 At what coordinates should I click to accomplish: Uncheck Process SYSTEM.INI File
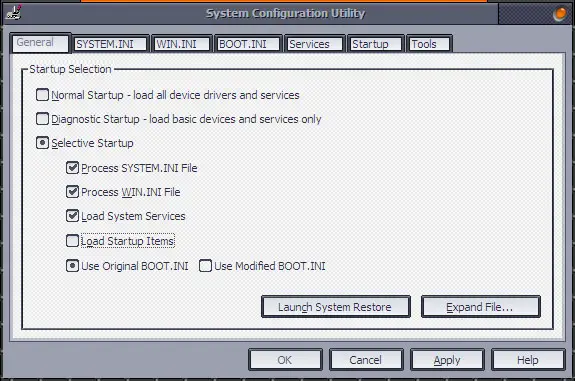tap(72, 168)
